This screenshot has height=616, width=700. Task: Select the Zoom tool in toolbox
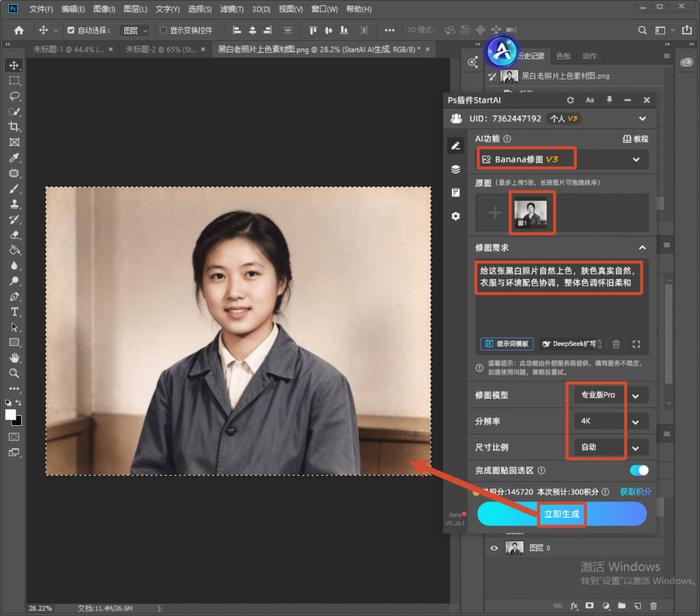pos(14,373)
